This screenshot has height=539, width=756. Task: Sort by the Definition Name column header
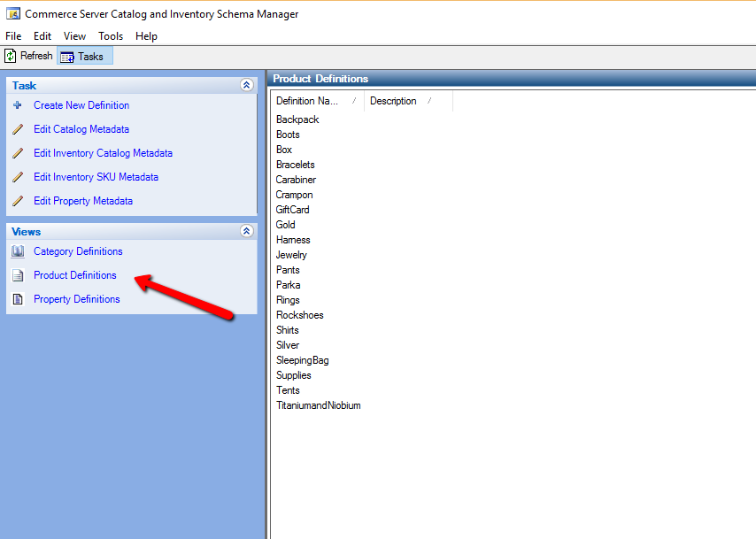[x=317, y=101]
